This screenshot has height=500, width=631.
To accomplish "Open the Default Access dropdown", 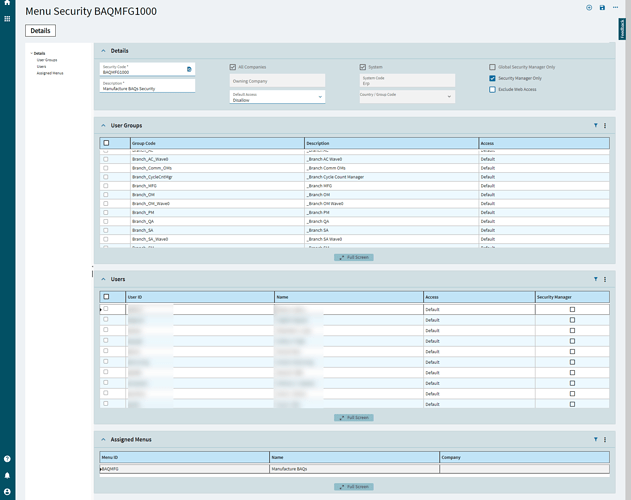I will tap(277, 97).
